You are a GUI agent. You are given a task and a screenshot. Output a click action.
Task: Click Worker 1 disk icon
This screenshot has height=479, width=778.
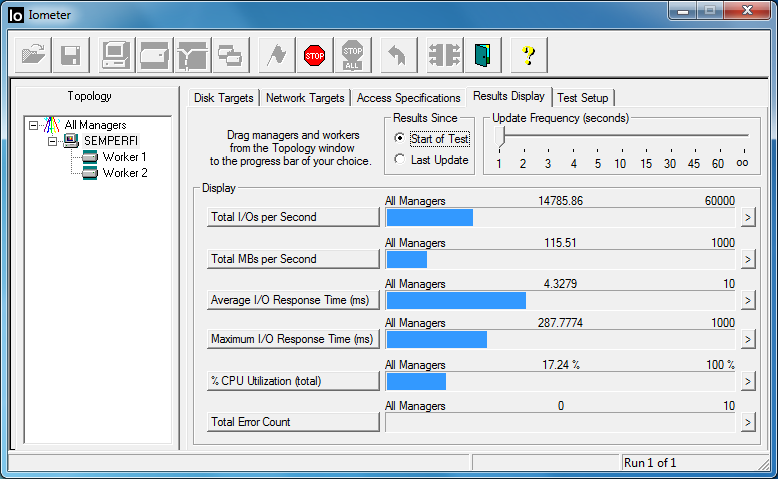click(x=90, y=157)
